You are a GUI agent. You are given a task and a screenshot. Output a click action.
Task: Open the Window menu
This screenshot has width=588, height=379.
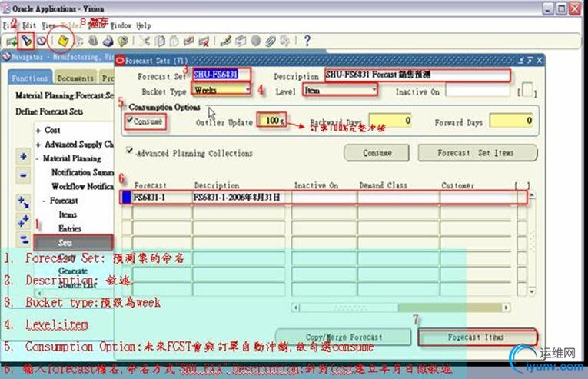(x=121, y=25)
